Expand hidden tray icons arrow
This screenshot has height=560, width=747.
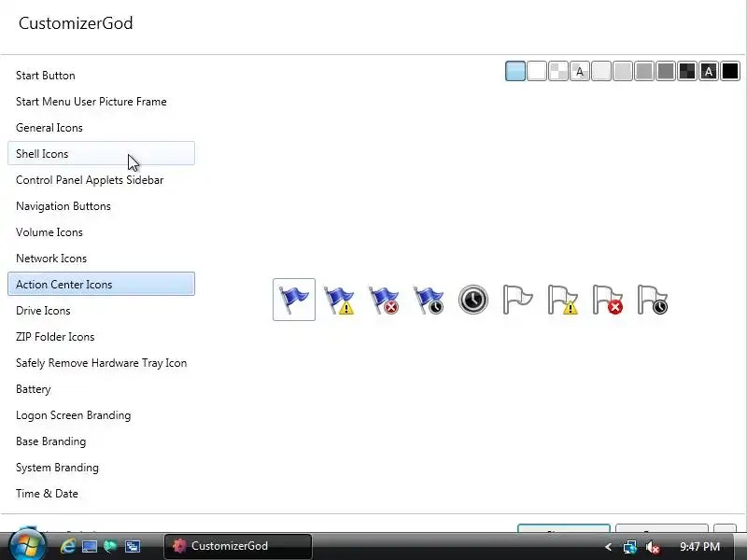tap(608, 547)
